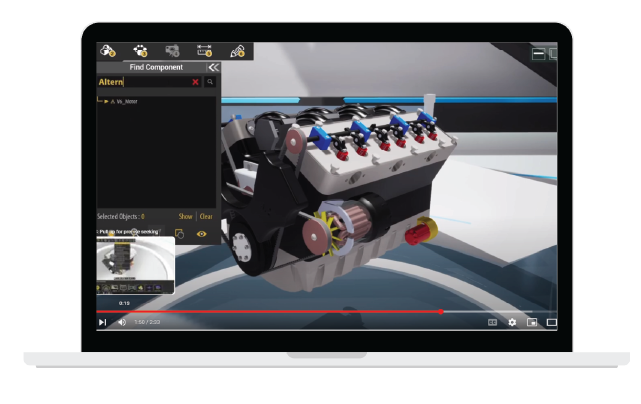Toggle visibility with the yellow eye icon
641x404 pixels.
coord(202,233)
